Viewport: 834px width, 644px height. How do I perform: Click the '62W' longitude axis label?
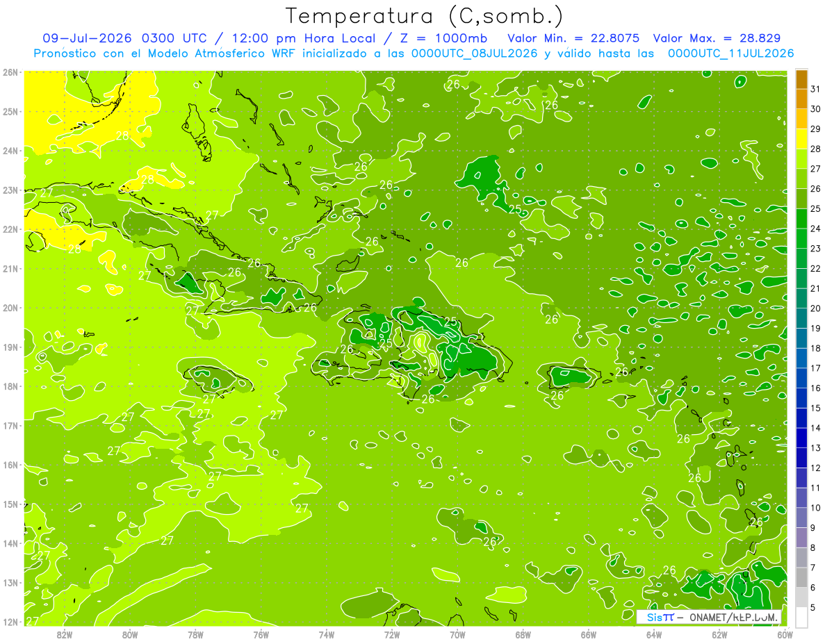[x=719, y=634]
